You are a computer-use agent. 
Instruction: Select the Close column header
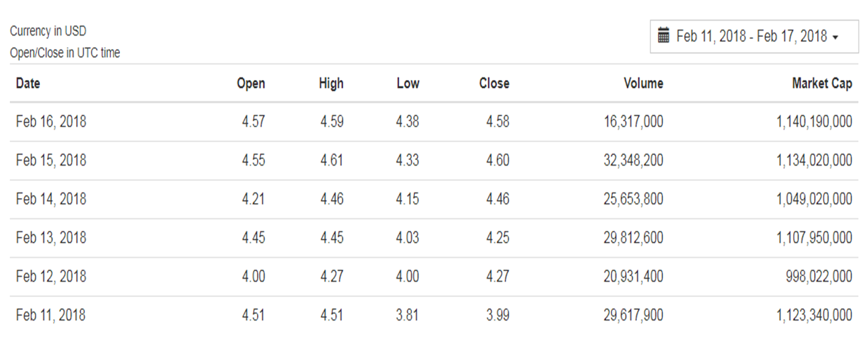(x=494, y=83)
